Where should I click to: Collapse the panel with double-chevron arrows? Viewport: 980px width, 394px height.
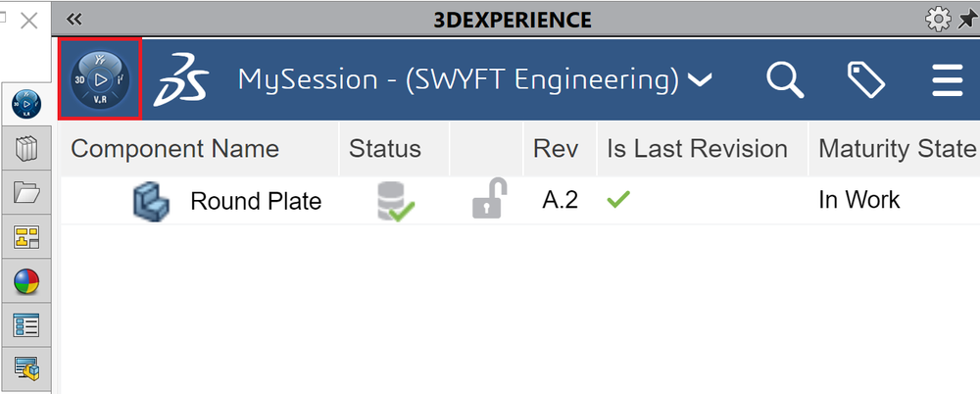point(74,20)
